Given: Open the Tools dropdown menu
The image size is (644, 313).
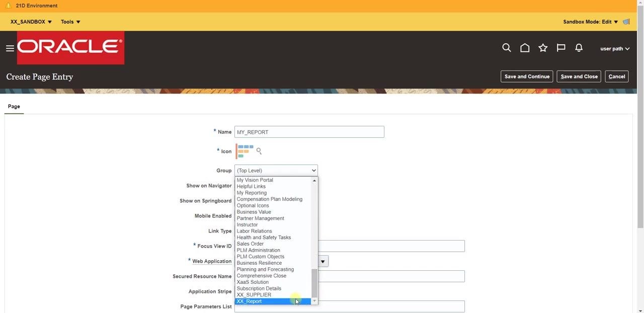Looking at the screenshot, I should tap(70, 22).
